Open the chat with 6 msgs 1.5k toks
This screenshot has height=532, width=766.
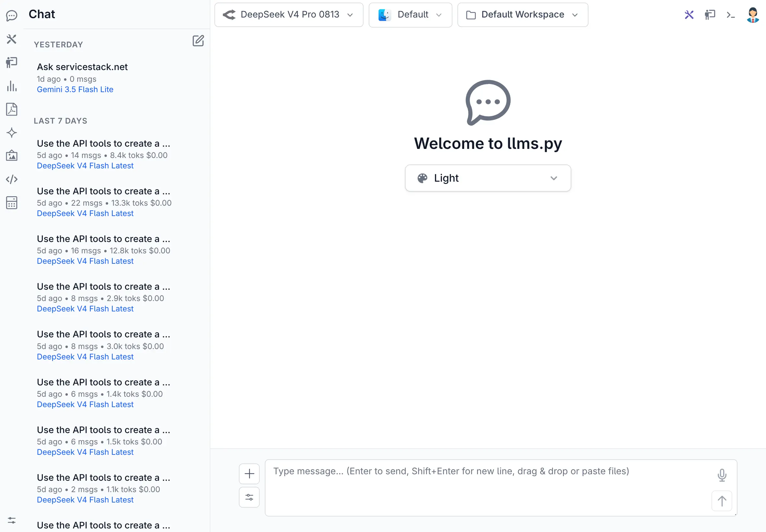coord(117,440)
